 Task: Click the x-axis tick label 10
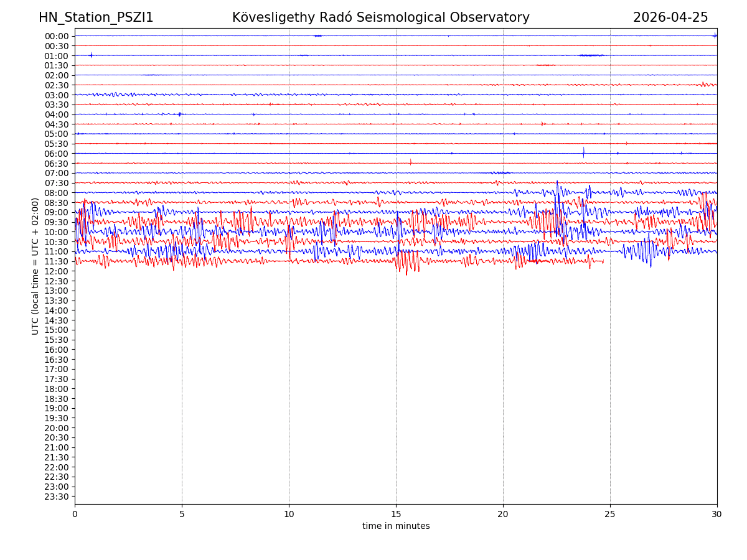click(289, 514)
